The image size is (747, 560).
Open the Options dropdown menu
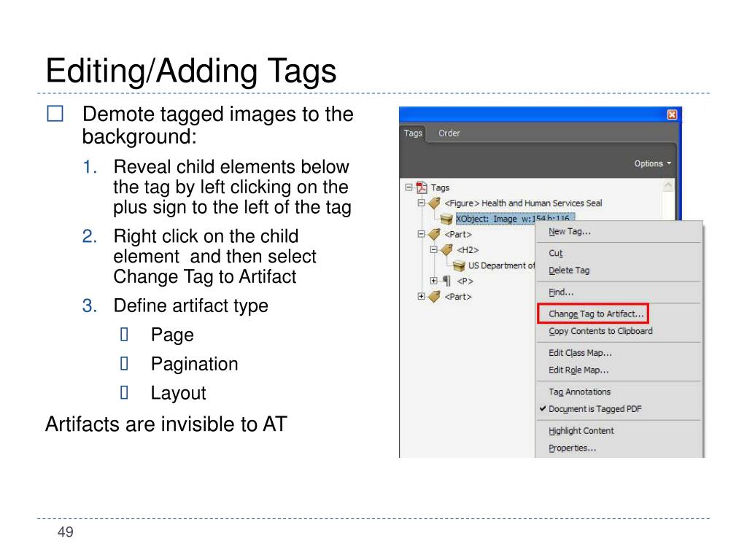coord(652,163)
